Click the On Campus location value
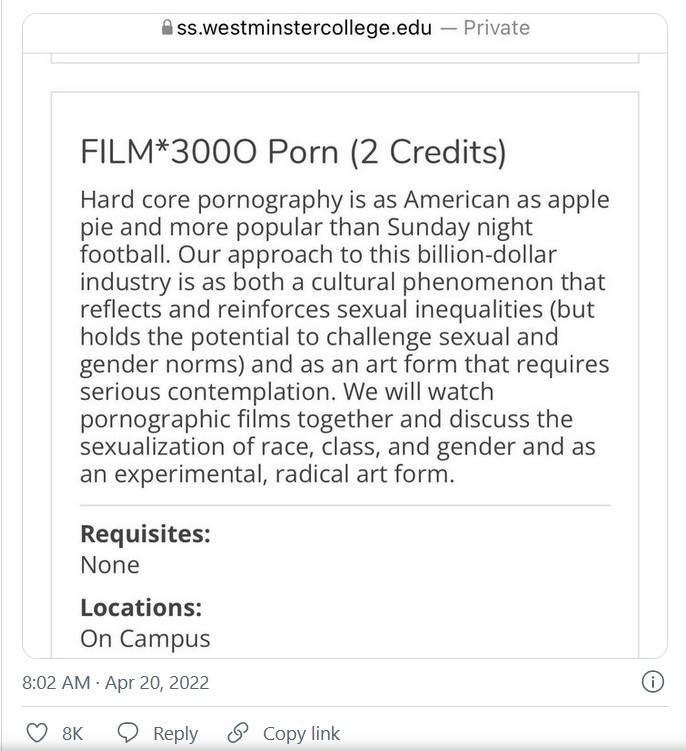 [x=145, y=639]
